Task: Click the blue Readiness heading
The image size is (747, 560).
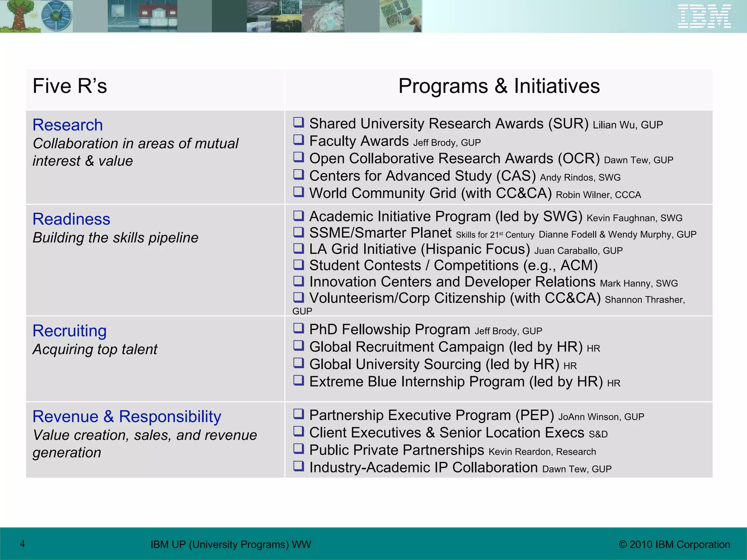Action: tap(71, 219)
